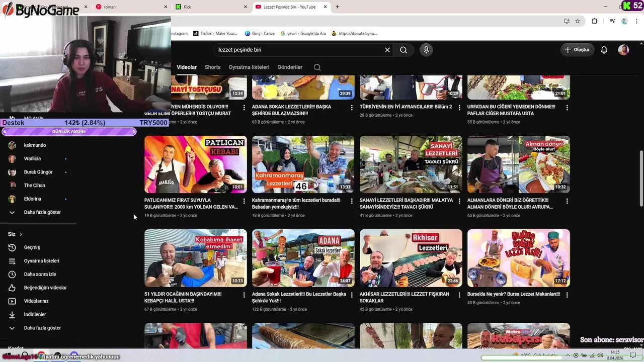Screen dimensions: 644x362
Task: Open the account avatar menu
Action: click(x=623, y=50)
